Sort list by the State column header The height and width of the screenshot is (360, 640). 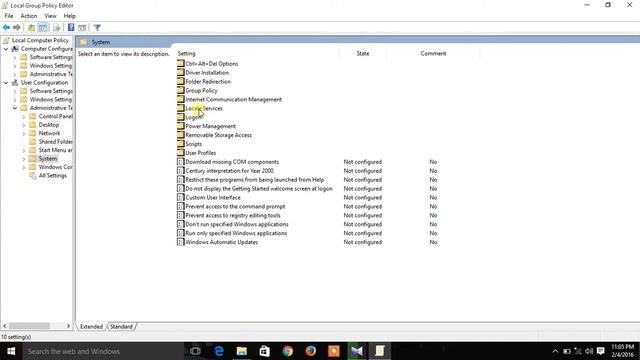(362, 53)
